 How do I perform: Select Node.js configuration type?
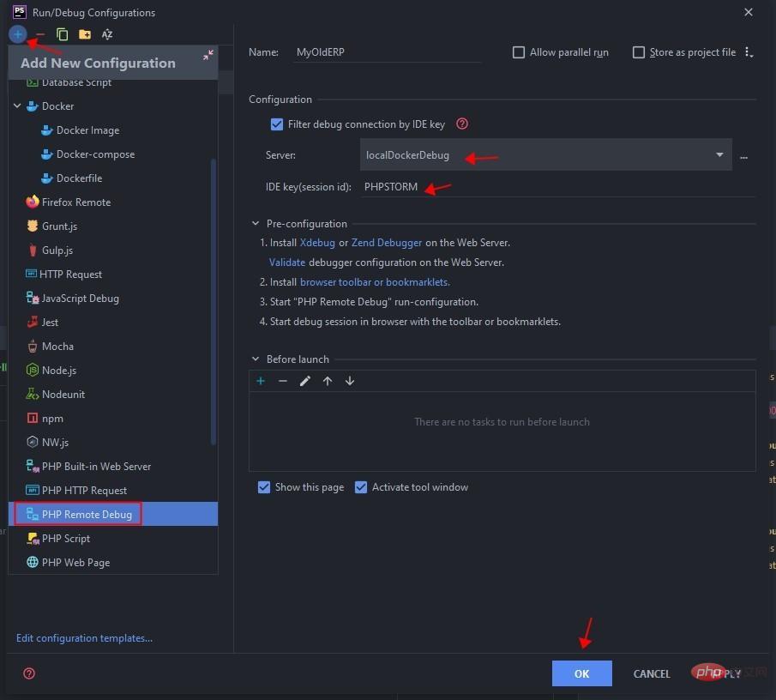[113, 371]
